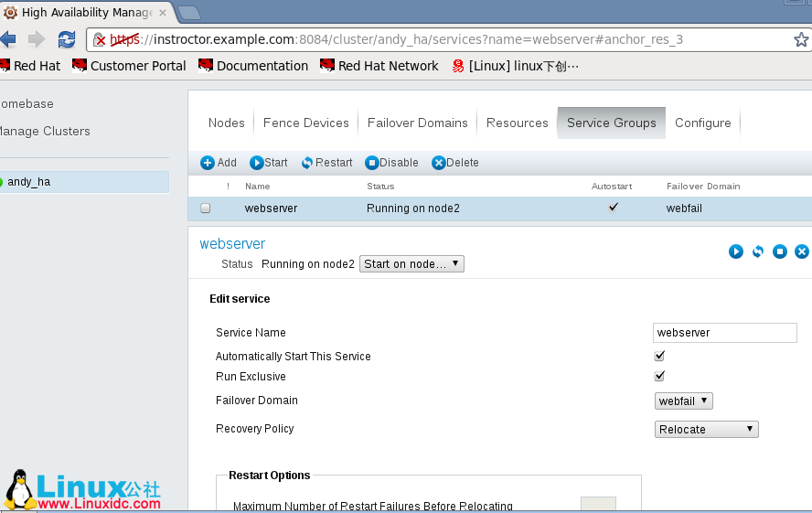Go to Homebase in the sidebar
Viewport: 812px width, 513px height.
[x=27, y=103]
